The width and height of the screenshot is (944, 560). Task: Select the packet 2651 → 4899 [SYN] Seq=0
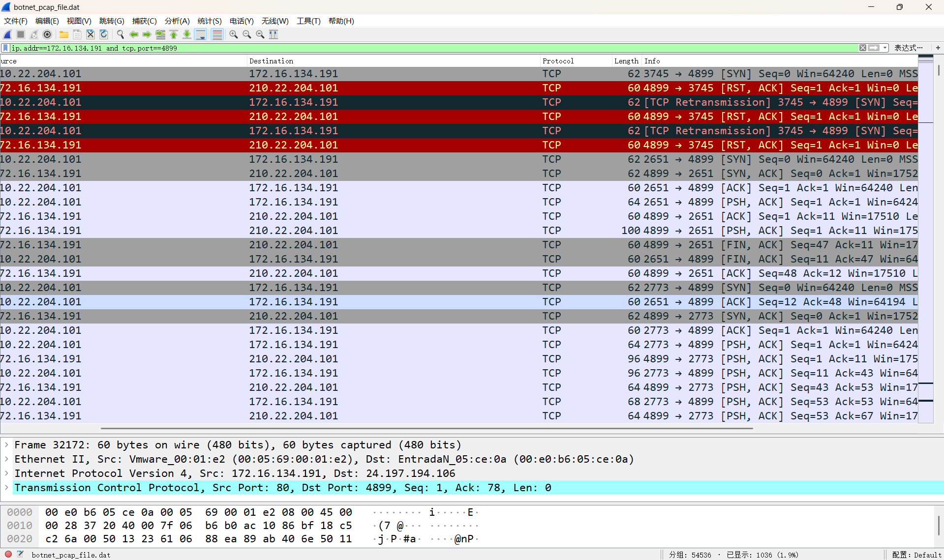tap(459, 159)
